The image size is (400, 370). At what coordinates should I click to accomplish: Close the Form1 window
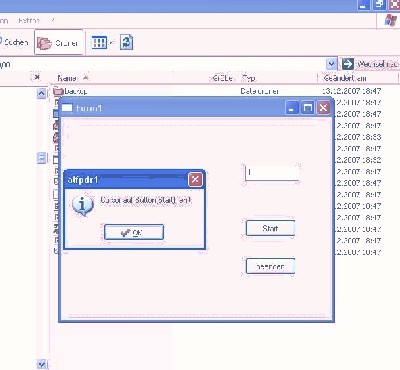(x=323, y=108)
